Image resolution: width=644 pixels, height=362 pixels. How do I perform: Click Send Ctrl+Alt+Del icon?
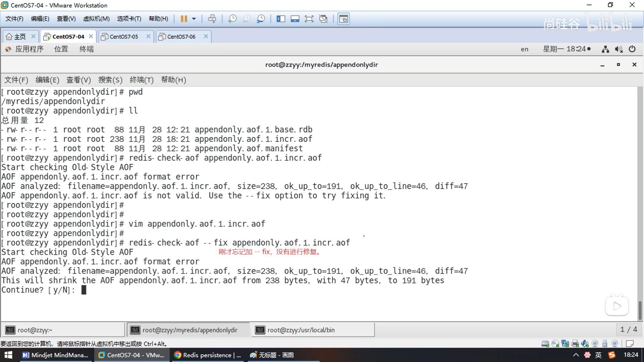pos(212,19)
